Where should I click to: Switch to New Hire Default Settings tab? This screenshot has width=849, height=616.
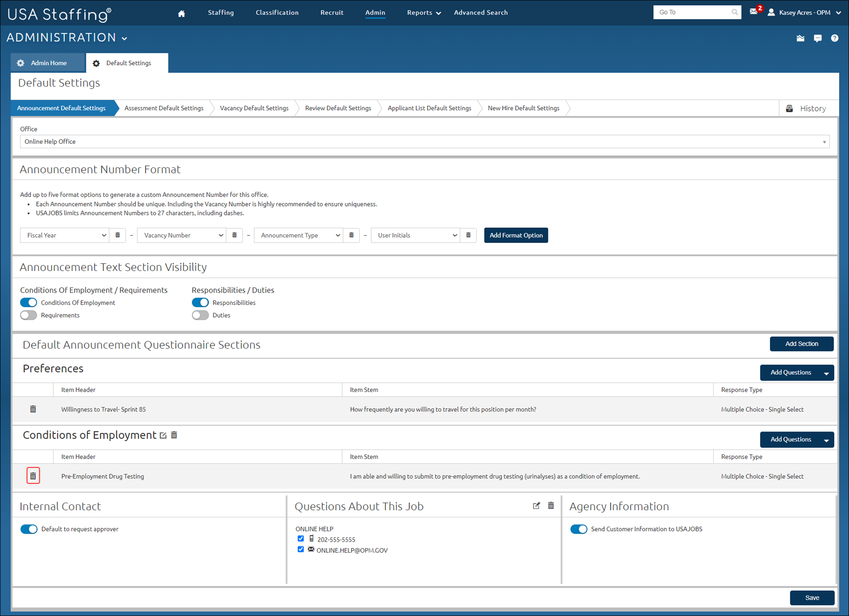[523, 108]
